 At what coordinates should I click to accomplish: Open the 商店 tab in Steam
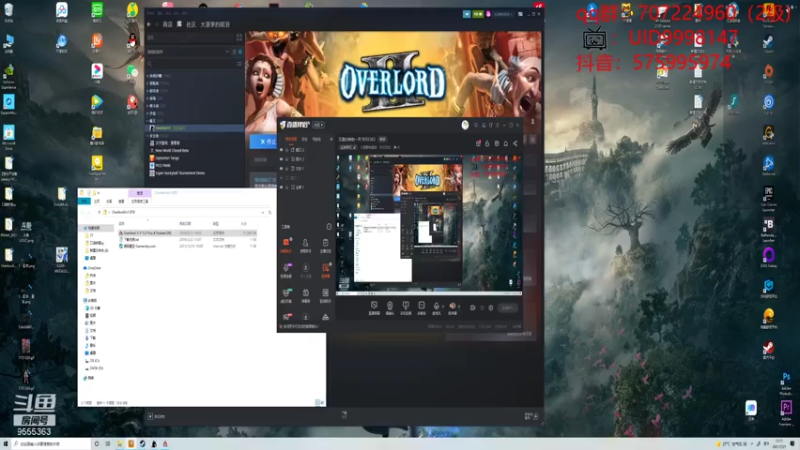tap(167, 24)
